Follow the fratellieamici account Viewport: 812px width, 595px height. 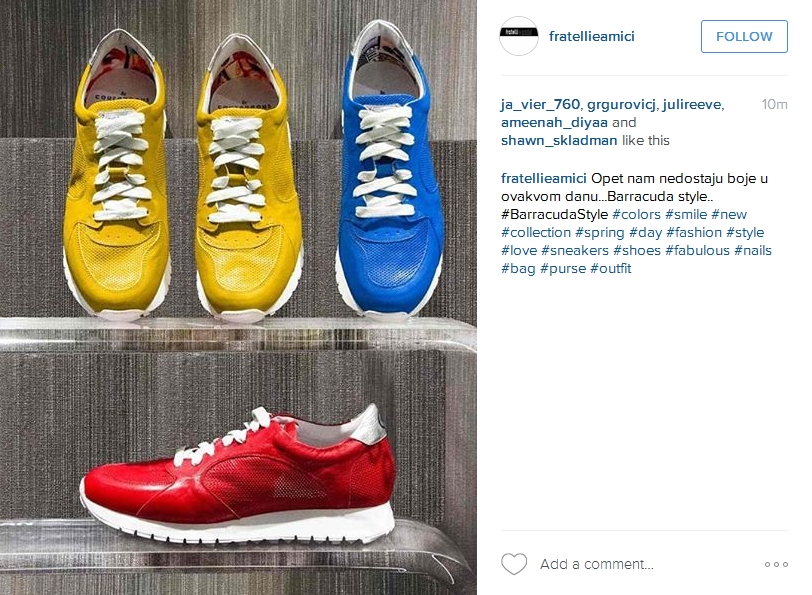[x=744, y=36]
